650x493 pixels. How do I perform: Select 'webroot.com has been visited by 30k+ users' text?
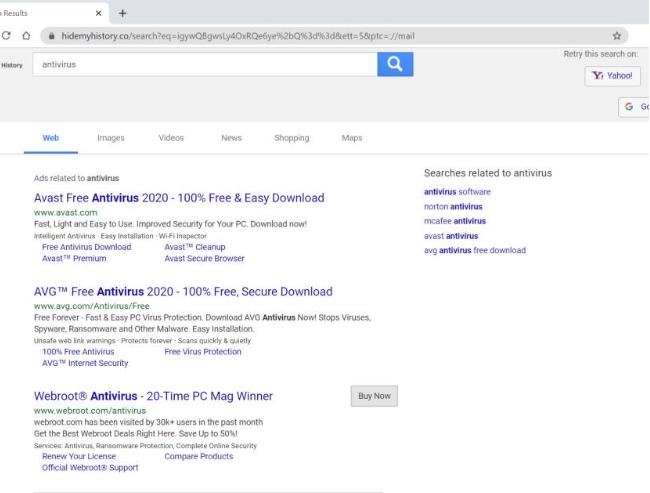click(x=148, y=422)
